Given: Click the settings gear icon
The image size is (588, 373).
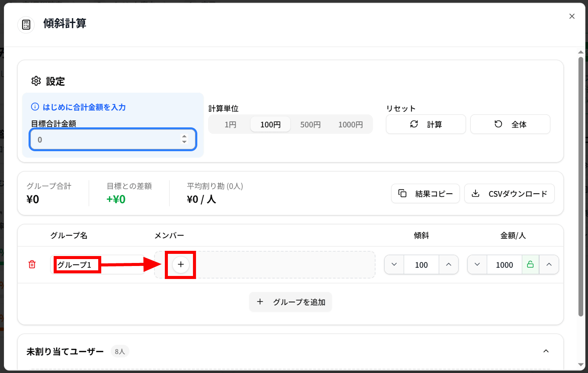Looking at the screenshot, I should point(36,81).
